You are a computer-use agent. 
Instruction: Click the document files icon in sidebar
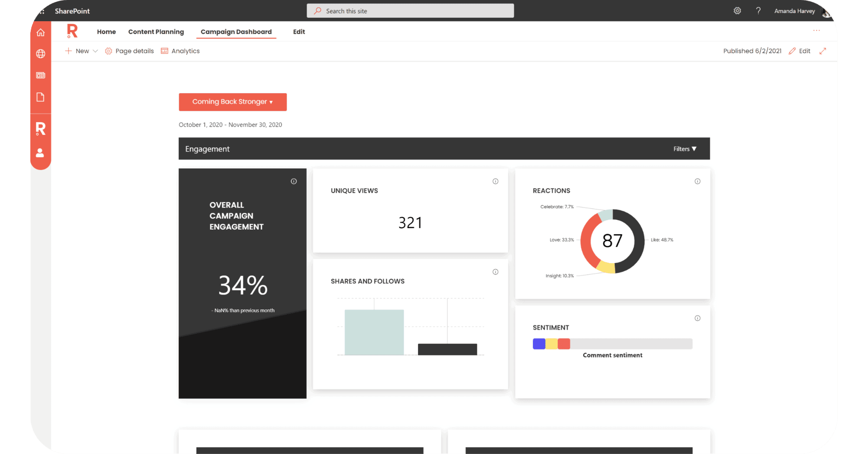40,97
